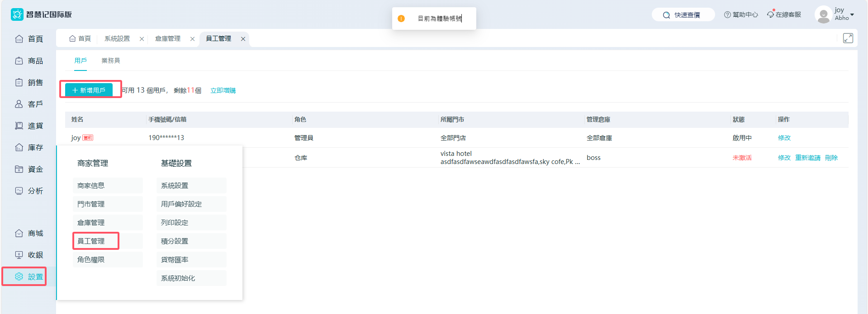Open the 商品 products sidebar icon

(x=19, y=61)
